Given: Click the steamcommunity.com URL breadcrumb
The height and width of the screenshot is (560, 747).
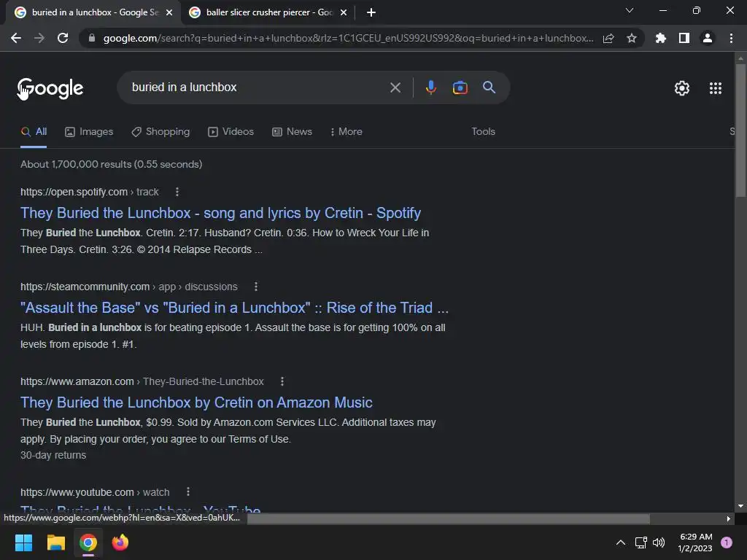Looking at the screenshot, I should [129, 287].
